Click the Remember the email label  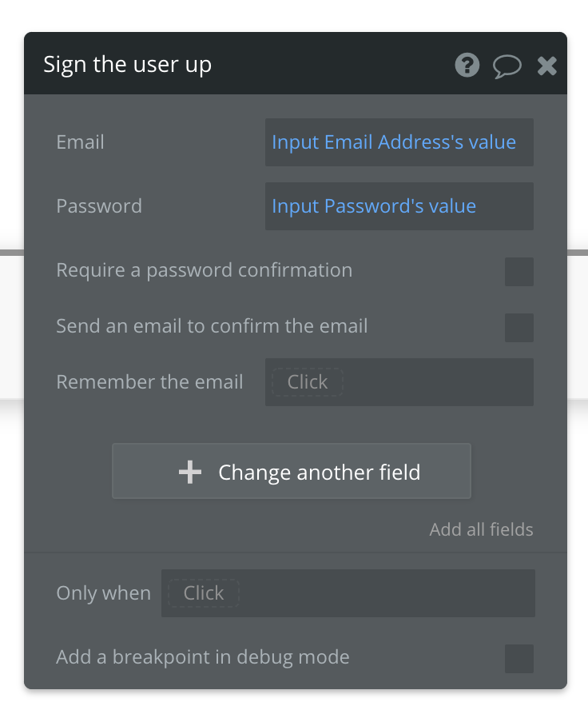149,382
